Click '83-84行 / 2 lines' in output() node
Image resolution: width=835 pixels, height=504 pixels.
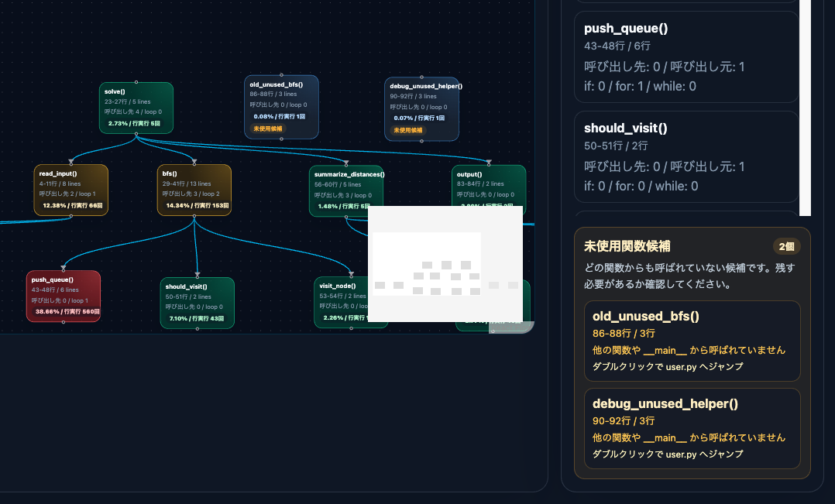coord(480,183)
